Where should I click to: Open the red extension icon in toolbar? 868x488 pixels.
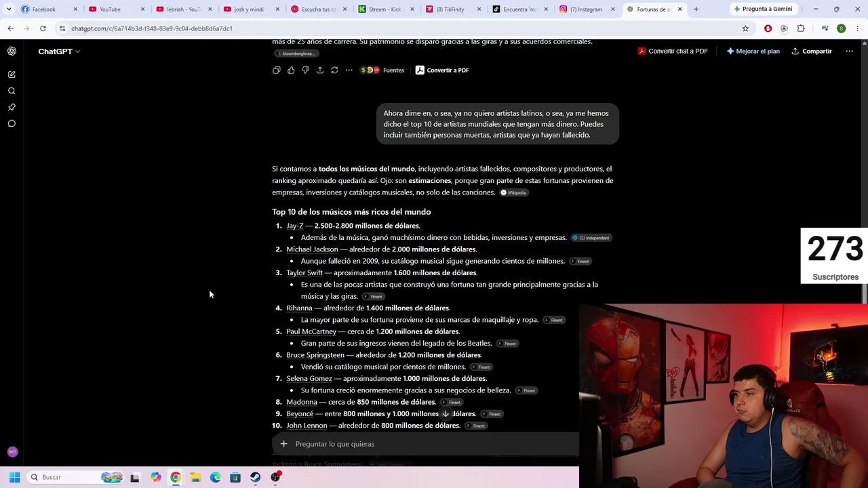pos(768,28)
